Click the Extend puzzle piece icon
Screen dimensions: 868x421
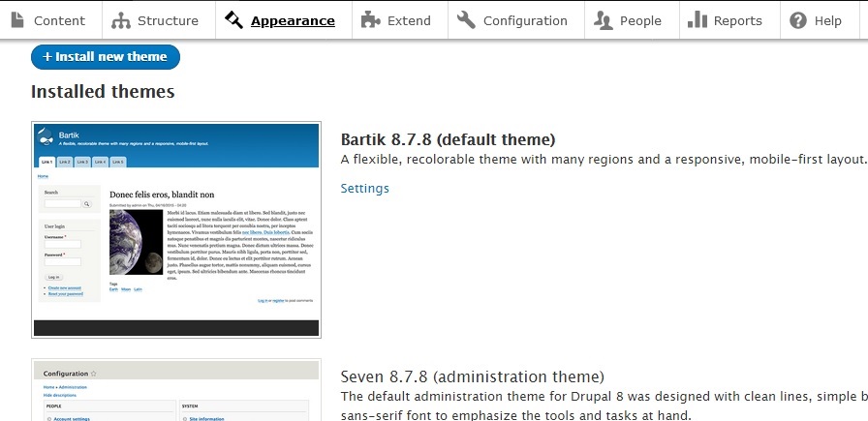point(369,20)
